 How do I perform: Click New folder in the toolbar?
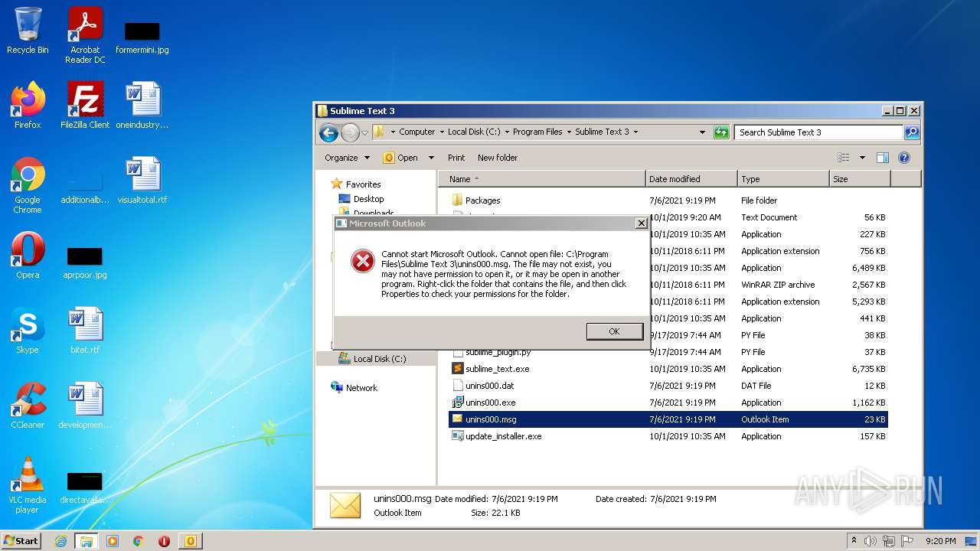[498, 158]
